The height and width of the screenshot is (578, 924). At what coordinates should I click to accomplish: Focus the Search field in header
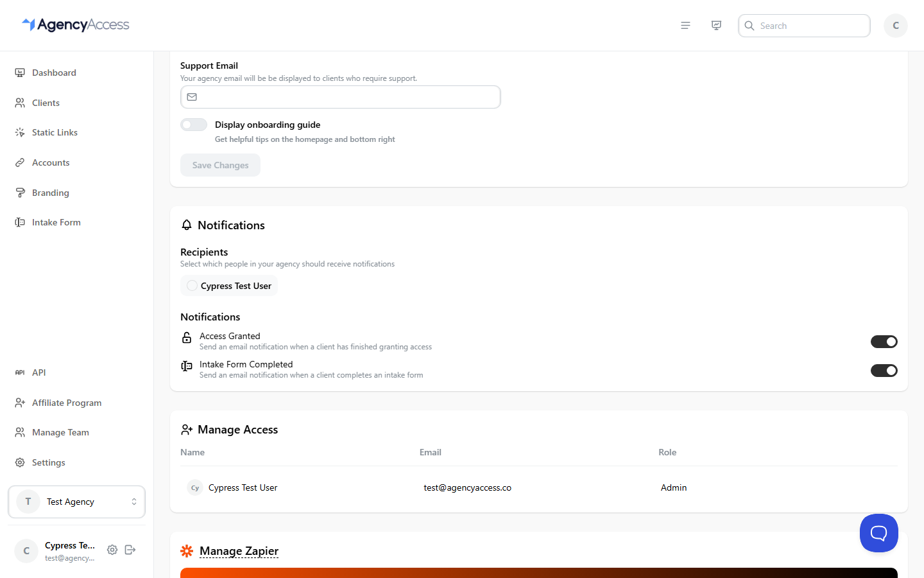pos(804,26)
